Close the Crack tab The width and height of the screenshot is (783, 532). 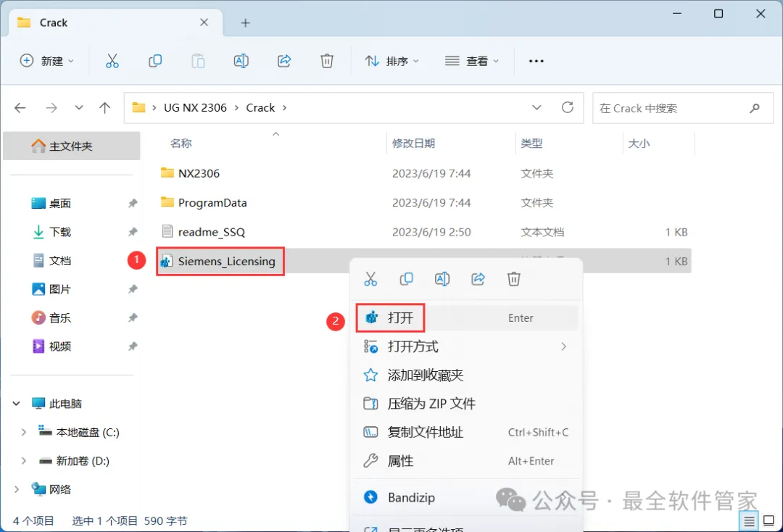(204, 22)
